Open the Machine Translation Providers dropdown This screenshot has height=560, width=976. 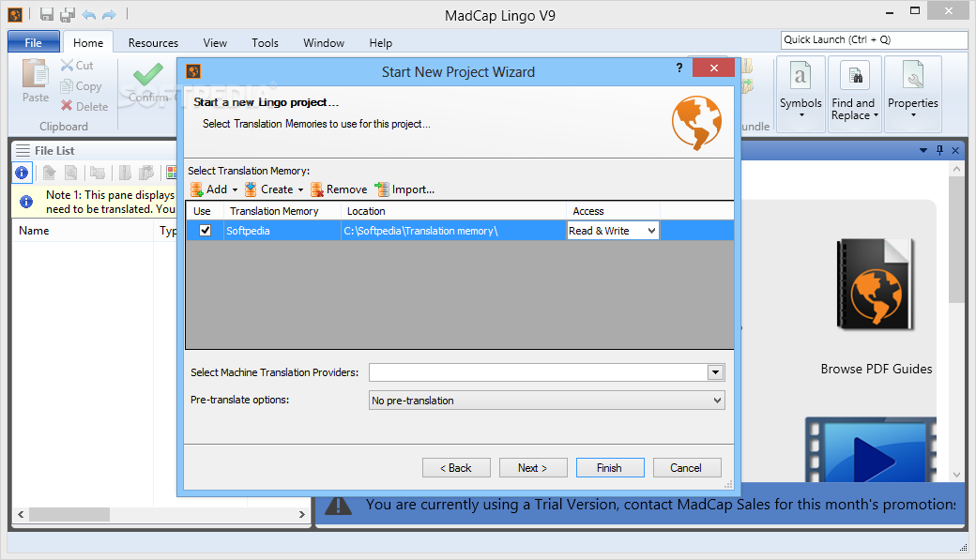[715, 372]
